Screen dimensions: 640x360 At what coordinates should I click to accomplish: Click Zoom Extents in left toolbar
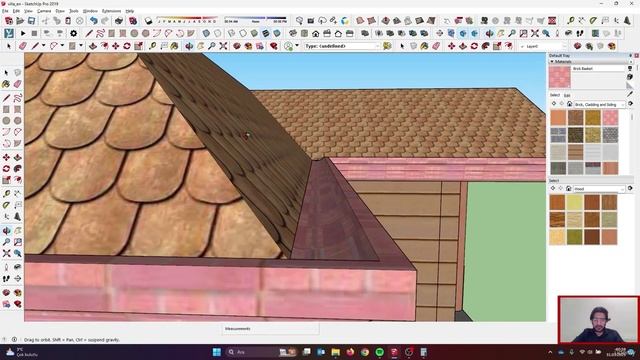[6, 253]
